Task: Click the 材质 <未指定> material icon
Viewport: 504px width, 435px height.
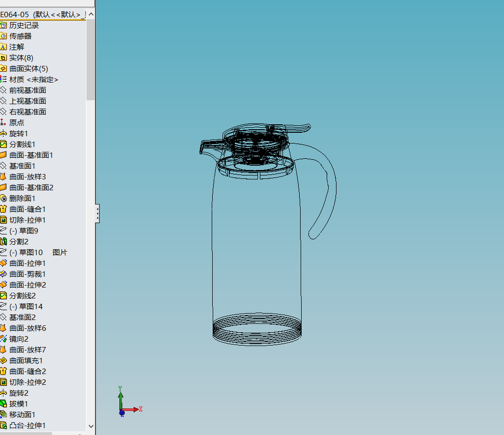Action: tap(3, 80)
